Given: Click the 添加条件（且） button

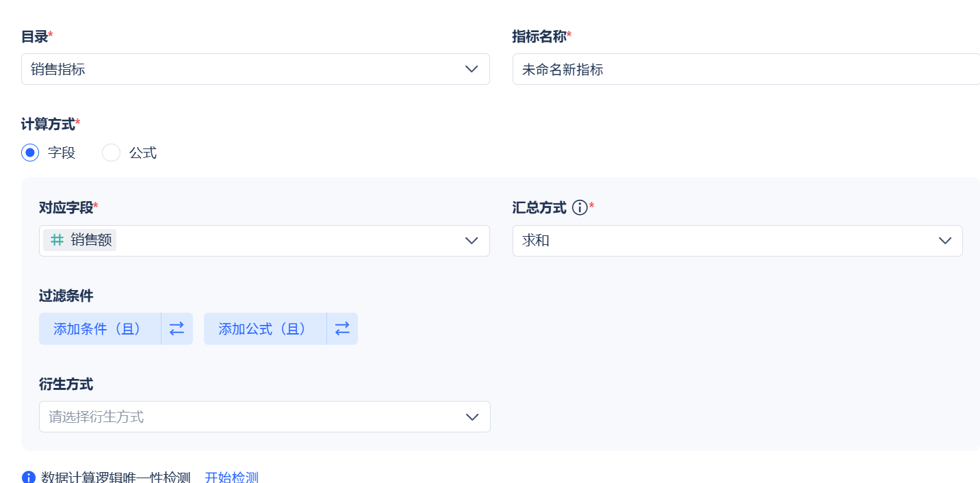Looking at the screenshot, I should click(100, 329).
